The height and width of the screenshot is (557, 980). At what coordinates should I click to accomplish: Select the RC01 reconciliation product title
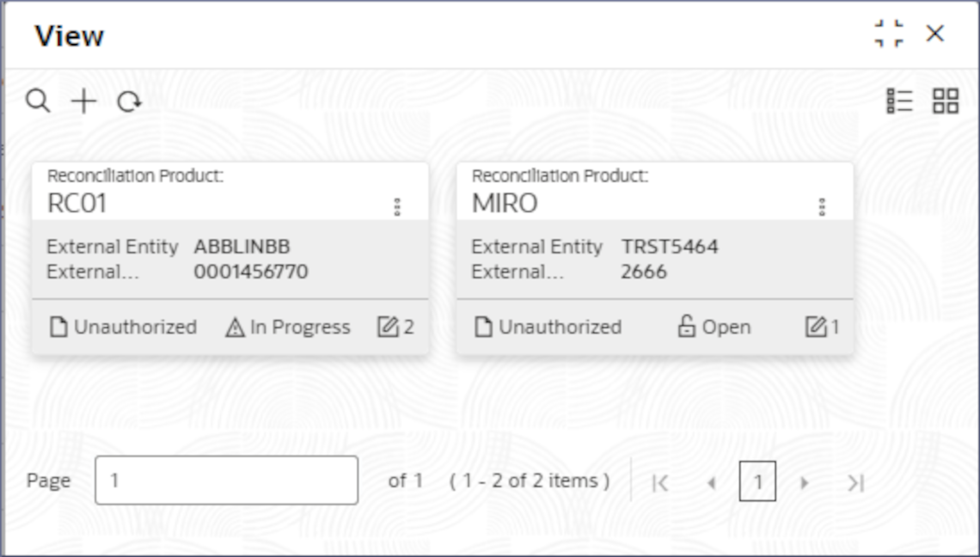77,204
